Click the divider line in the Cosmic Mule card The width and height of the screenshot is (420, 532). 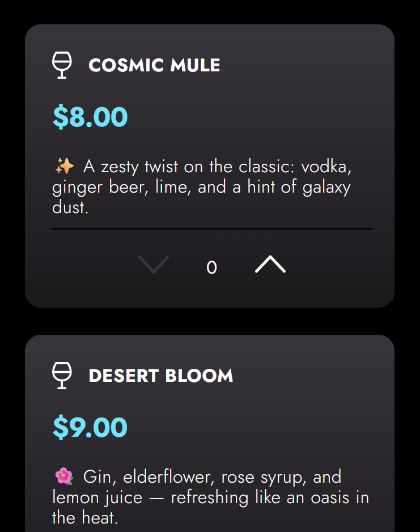coord(211,229)
